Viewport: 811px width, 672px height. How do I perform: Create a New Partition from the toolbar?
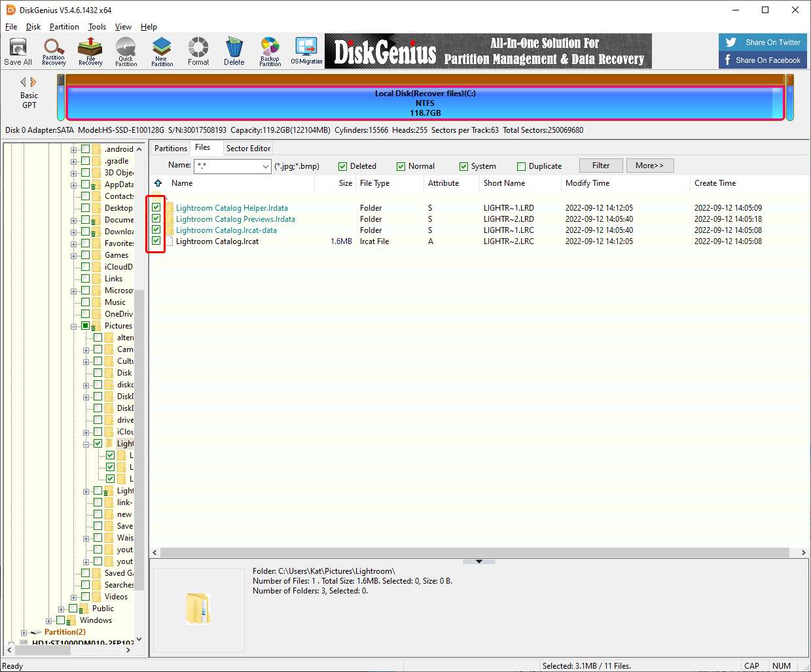pyautogui.click(x=162, y=51)
